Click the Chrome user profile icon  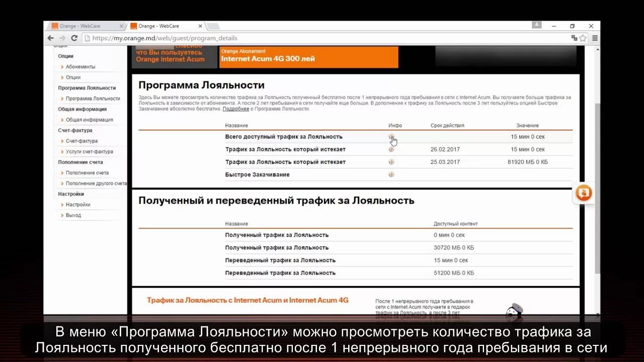pyautogui.click(x=537, y=25)
